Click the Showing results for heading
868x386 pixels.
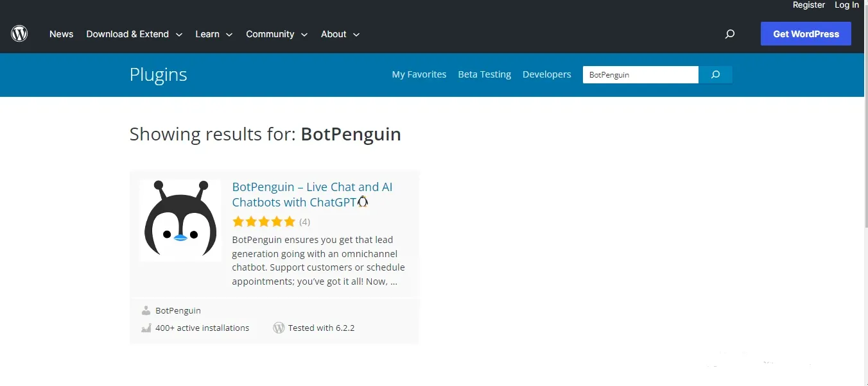265,134
